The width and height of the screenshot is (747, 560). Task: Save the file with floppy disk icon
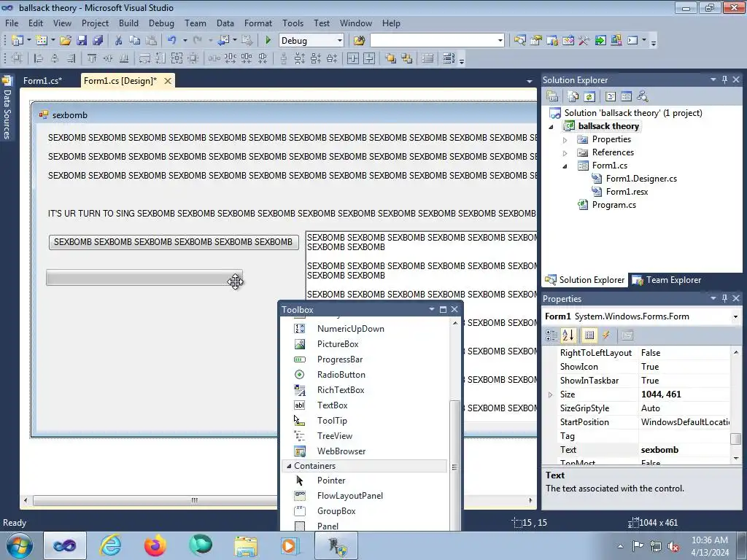pos(82,41)
